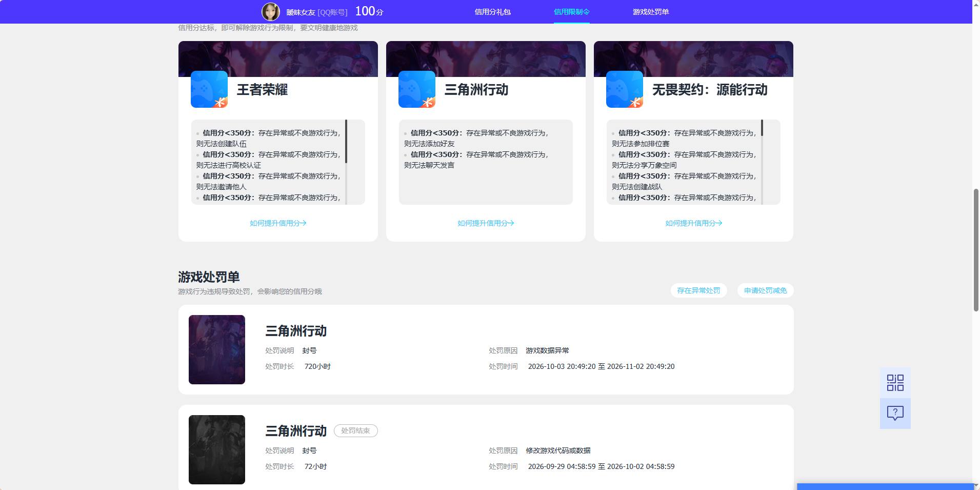Click the 则无法进行高校认证 restriction text
Image resolution: width=980 pixels, height=490 pixels.
pos(229,165)
